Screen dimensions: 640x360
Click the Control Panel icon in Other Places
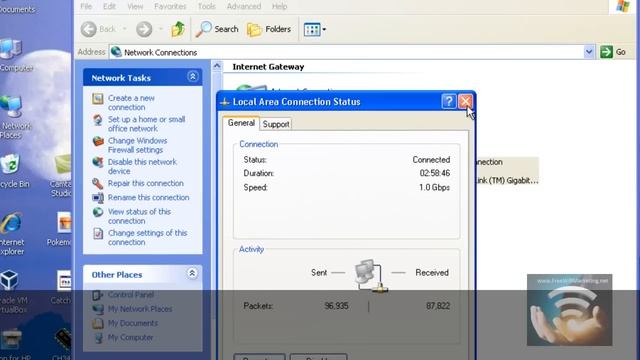point(98,295)
